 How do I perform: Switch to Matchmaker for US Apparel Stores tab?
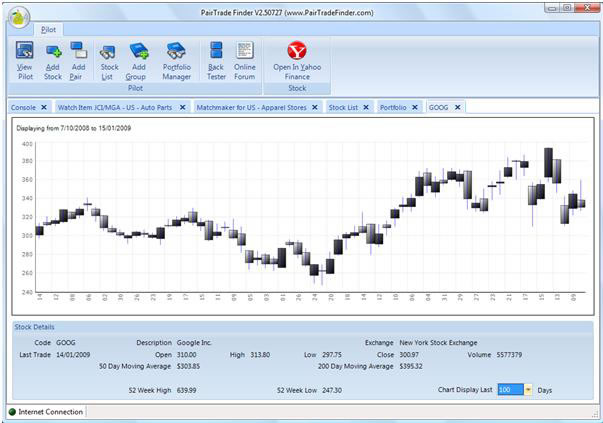[x=252, y=108]
